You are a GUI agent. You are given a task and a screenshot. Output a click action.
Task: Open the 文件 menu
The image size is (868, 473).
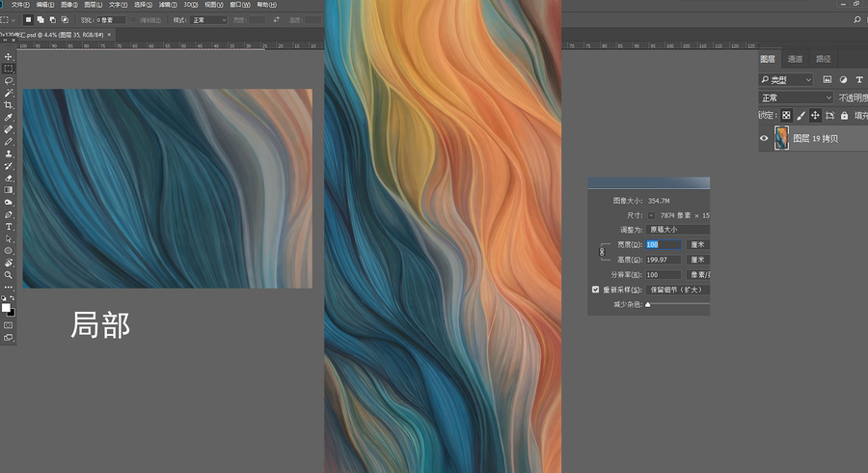click(20, 5)
